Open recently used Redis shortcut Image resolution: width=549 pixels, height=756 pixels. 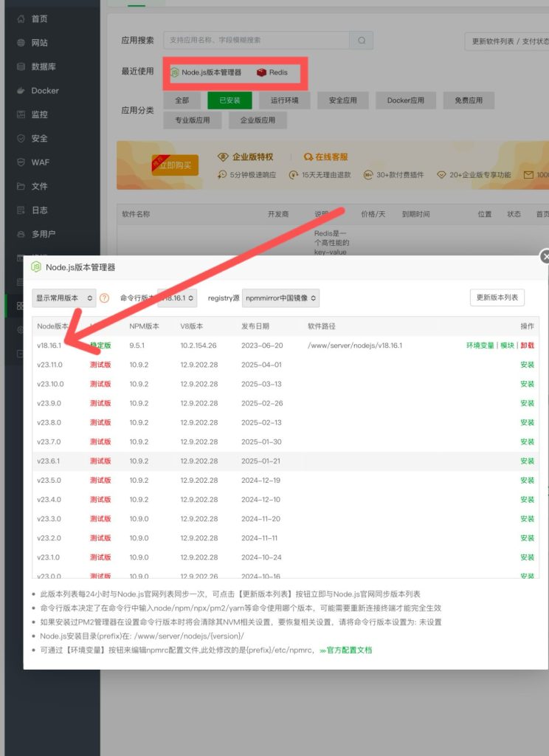272,72
